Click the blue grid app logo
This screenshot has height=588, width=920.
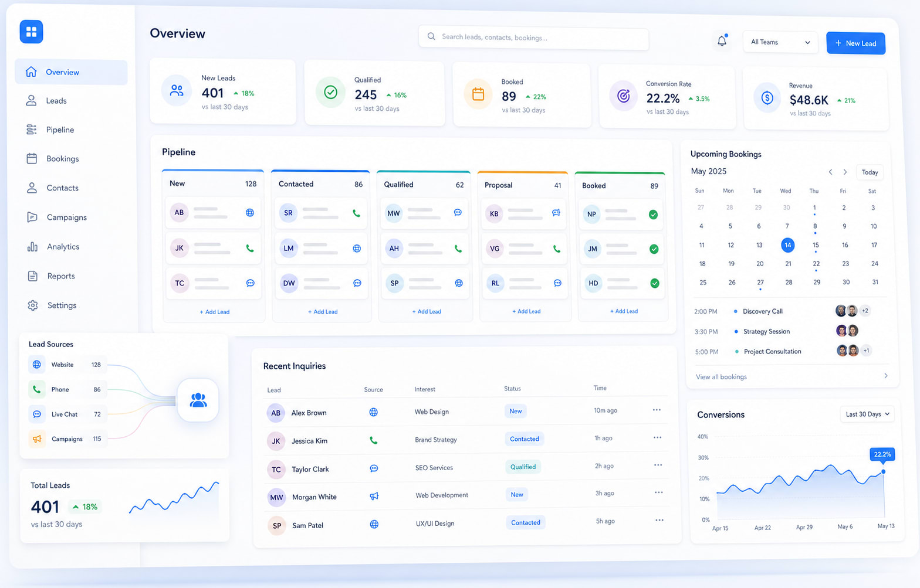click(31, 32)
